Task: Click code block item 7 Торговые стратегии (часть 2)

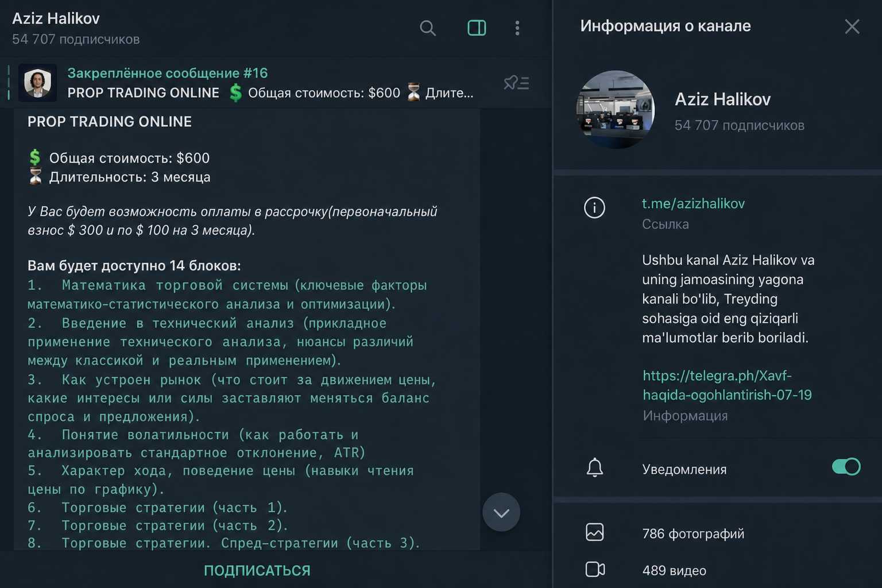Action: click(x=157, y=525)
